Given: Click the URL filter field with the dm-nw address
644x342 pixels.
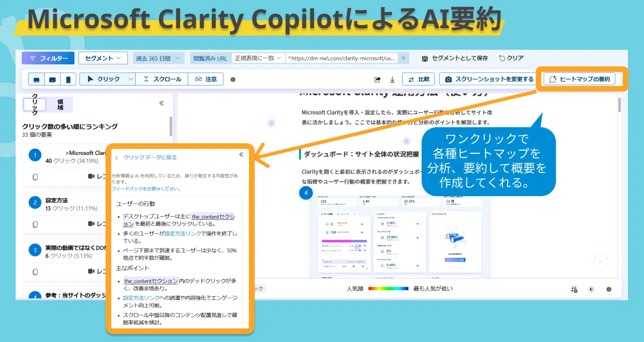Looking at the screenshot, I should tap(342, 58).
